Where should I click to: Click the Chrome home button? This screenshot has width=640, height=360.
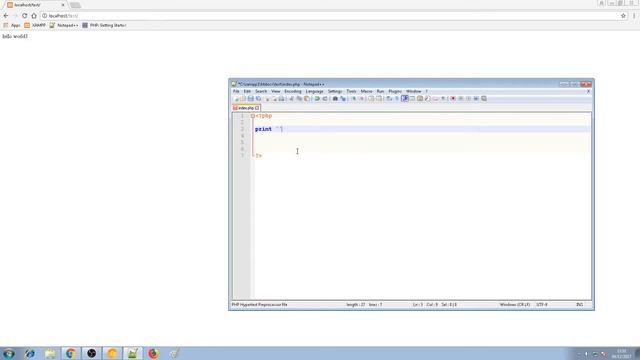click(34, 16)
